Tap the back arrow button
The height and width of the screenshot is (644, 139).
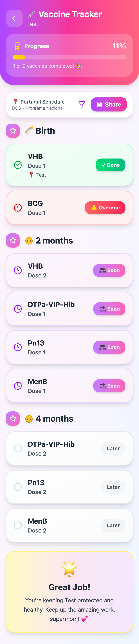[x=14, y=19]
